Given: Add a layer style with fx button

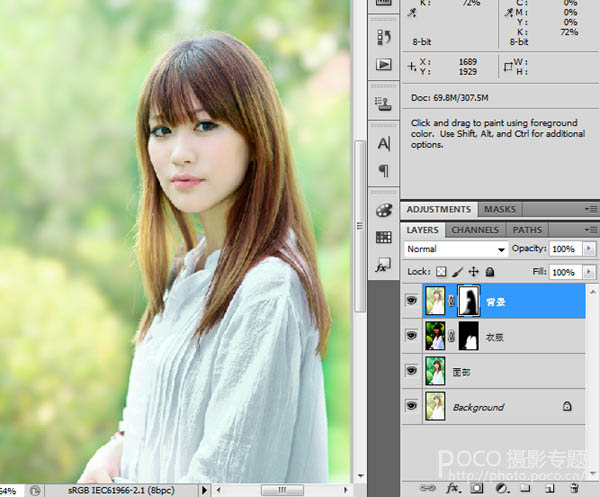Looking at the screenshot, I should (x=453, y=488).
